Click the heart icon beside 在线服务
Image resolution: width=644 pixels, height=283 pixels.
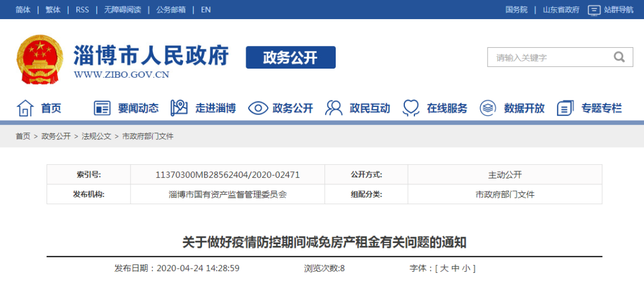click(x=411, y=108)
